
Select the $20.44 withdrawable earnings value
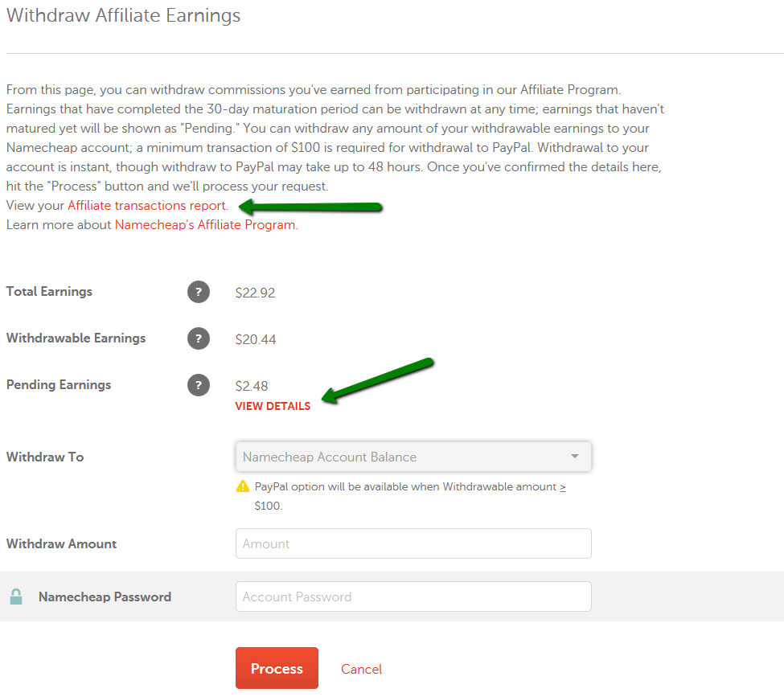256,339
